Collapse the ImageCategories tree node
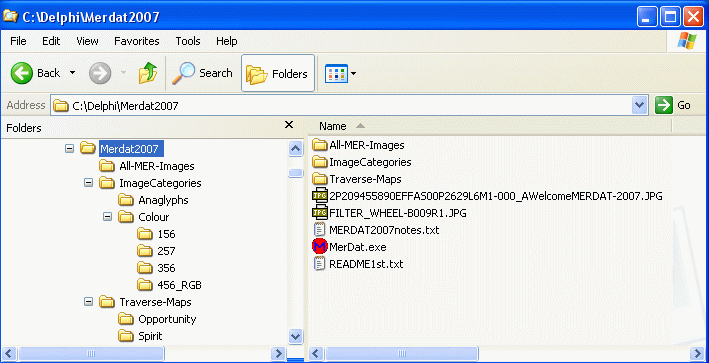 tap(88, 183)
